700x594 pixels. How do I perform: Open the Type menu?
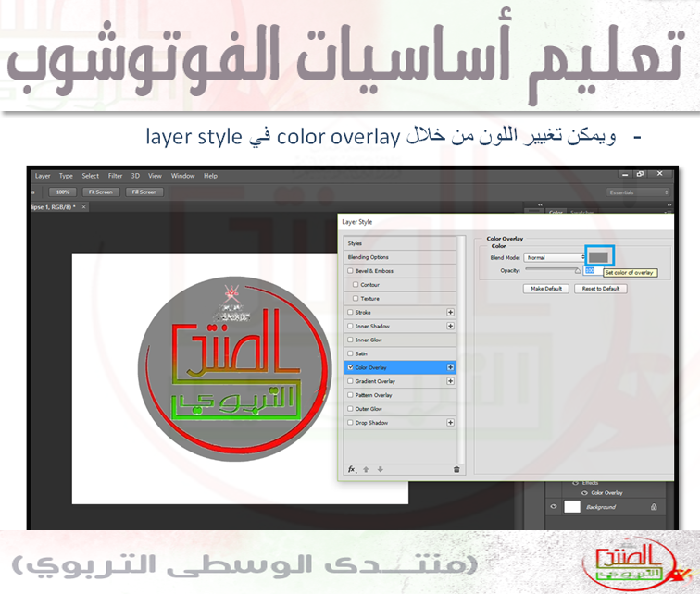(66, 176)
